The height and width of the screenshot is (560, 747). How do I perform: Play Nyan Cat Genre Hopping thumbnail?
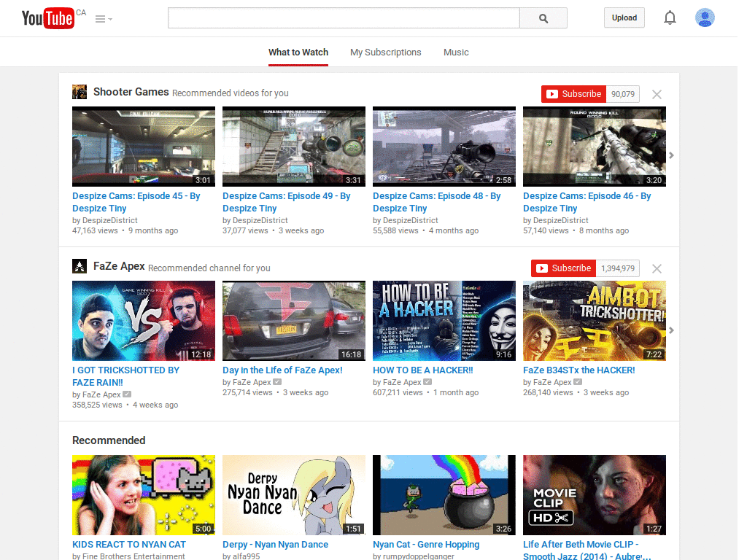[444, 495]
